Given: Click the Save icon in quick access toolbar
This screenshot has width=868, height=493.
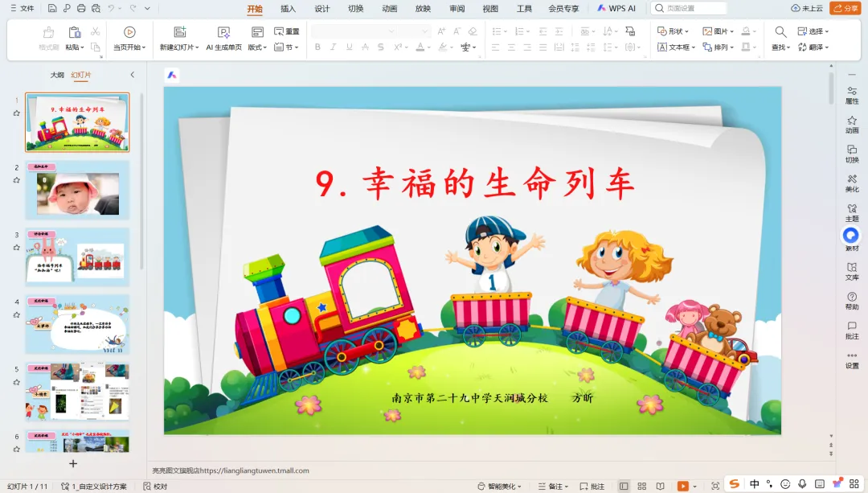Looking at the screenshot, I should tap(52, 8).
